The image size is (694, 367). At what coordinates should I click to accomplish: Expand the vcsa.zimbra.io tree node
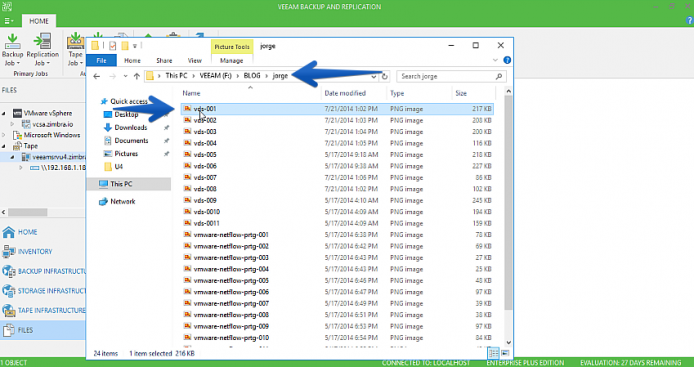click(12, 124)
